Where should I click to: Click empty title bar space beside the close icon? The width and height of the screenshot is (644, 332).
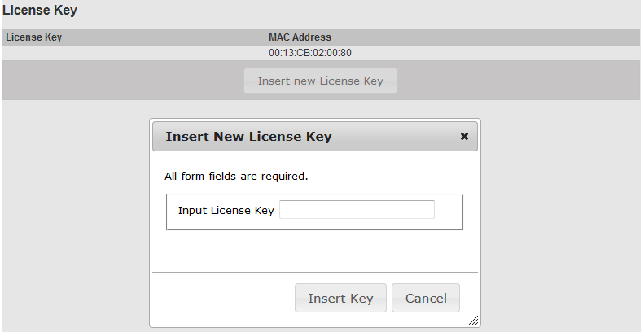[x=399, y=137]
